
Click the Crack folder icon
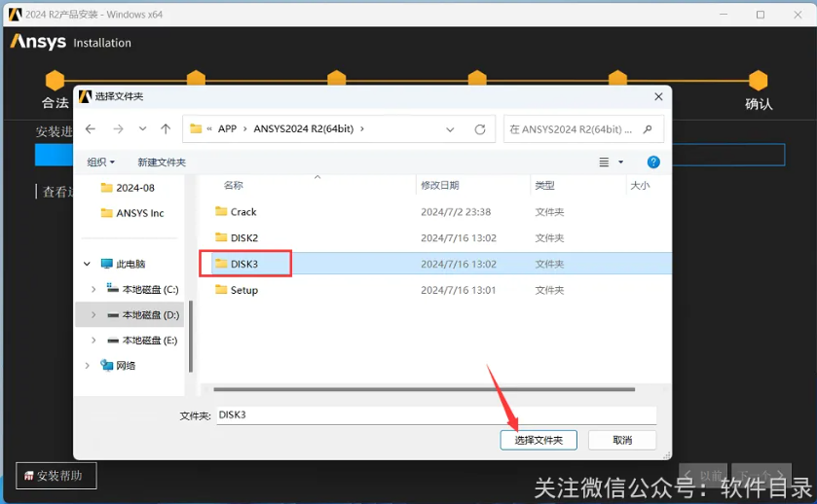pos(221,211)
